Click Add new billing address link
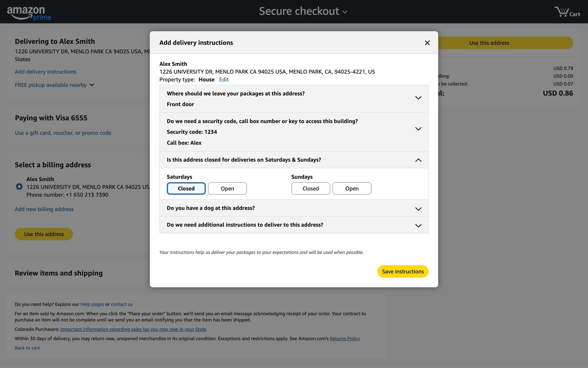This screenshot has width=588, height=368. 44,209
